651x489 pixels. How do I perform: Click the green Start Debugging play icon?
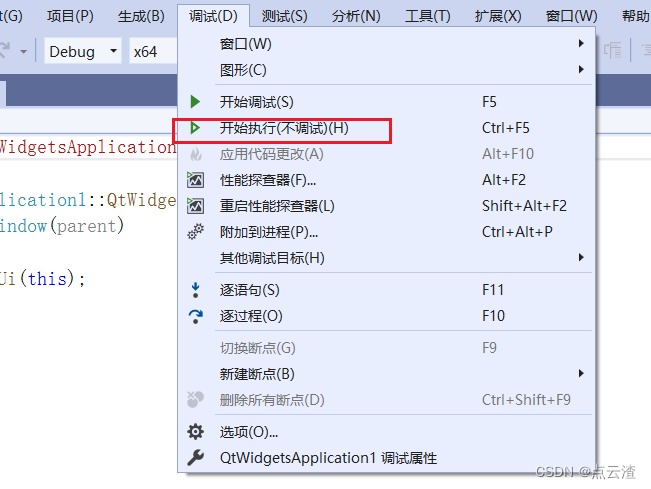point(195,102)
